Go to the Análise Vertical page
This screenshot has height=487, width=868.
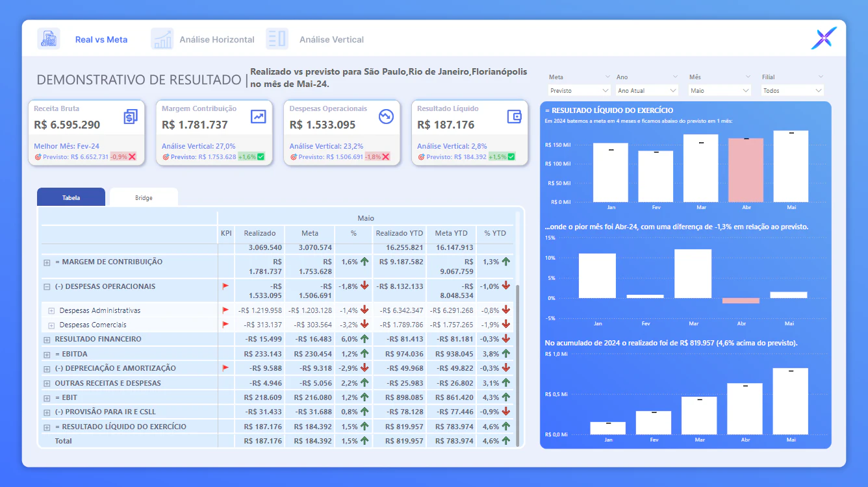[x=331, y=40]
